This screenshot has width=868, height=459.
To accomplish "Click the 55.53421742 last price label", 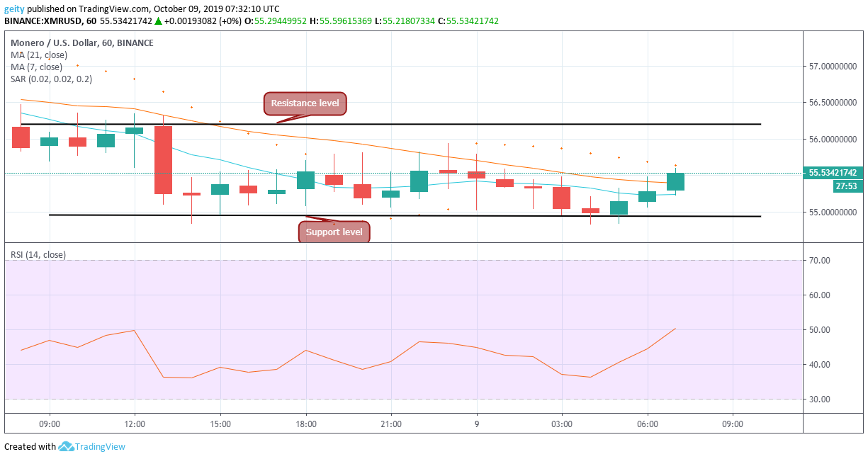I will [x=832, y=171].
